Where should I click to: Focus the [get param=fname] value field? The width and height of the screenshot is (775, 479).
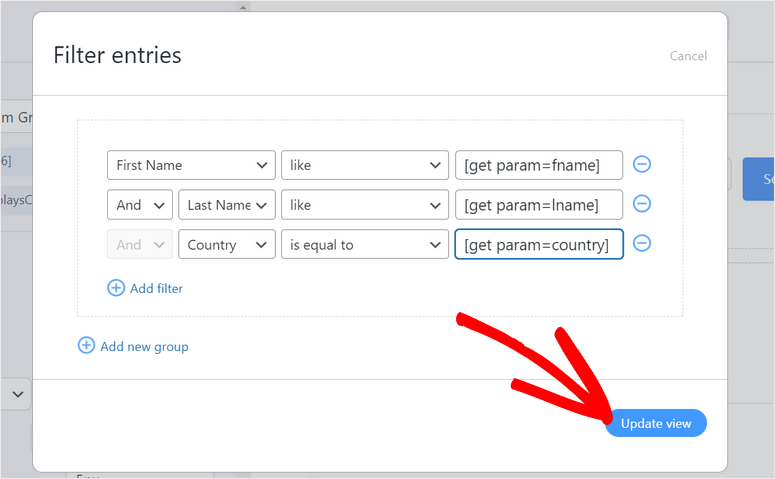click(539, 165)
